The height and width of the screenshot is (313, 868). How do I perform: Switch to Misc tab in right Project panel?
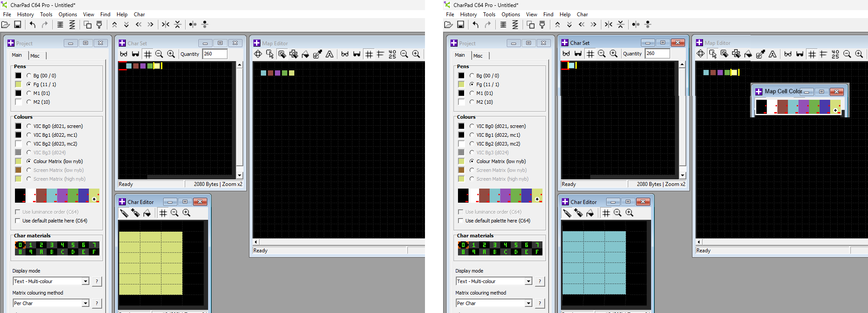(x=478, y=56)
